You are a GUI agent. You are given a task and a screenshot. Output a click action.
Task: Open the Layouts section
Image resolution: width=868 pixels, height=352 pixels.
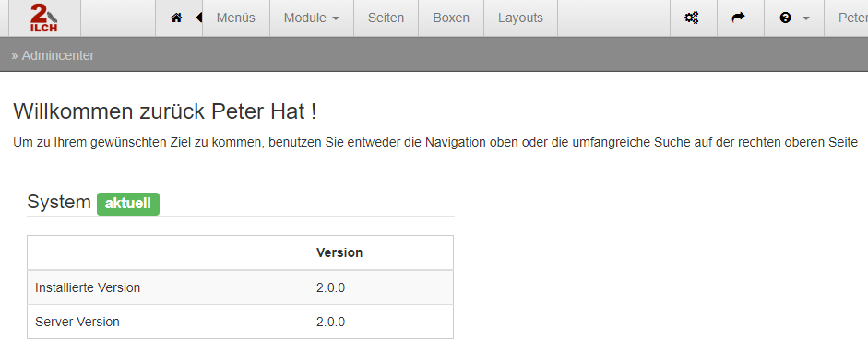pyautogui.click(x=520, y=18)
